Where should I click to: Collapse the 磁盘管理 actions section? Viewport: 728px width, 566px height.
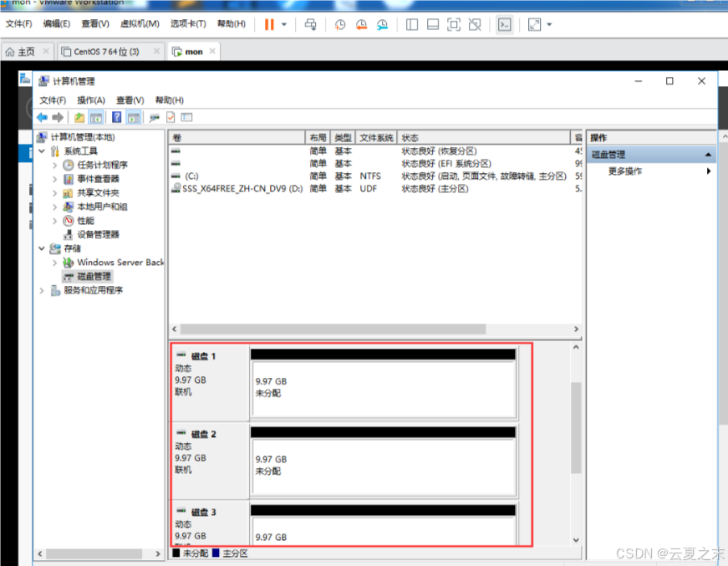coord(708,155)
